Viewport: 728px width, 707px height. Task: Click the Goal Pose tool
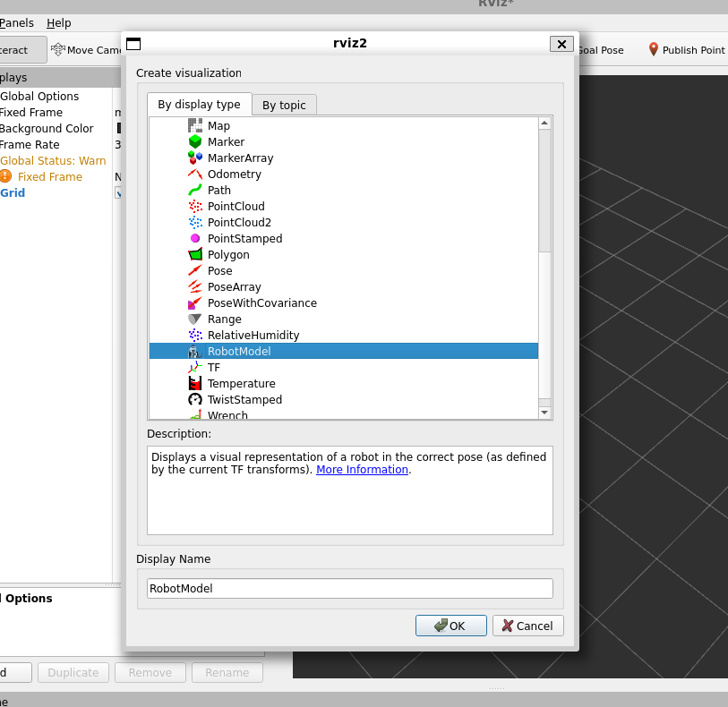pos(601,49)
